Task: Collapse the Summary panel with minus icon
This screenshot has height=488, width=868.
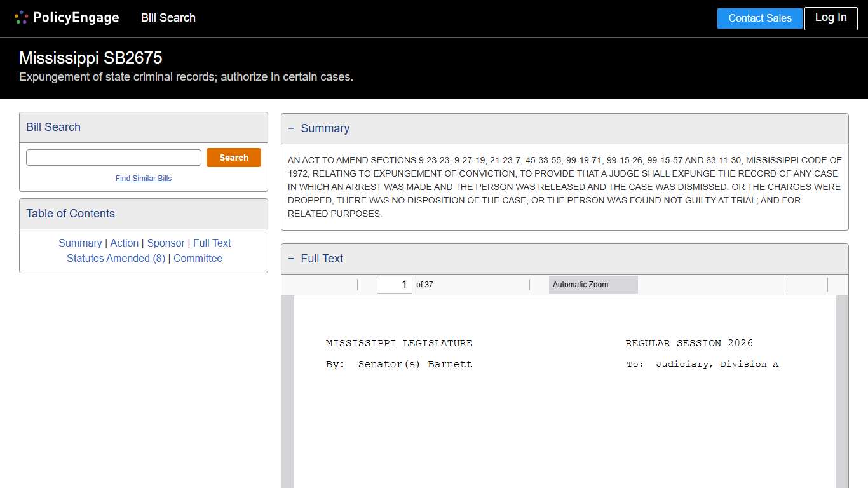Action: (x=291, y=128)
